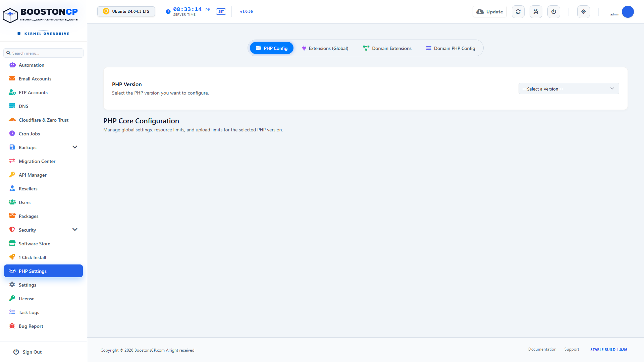This screenshot has width=644, height=362.
Task: Click the Update cloud button
Action: 490,12
